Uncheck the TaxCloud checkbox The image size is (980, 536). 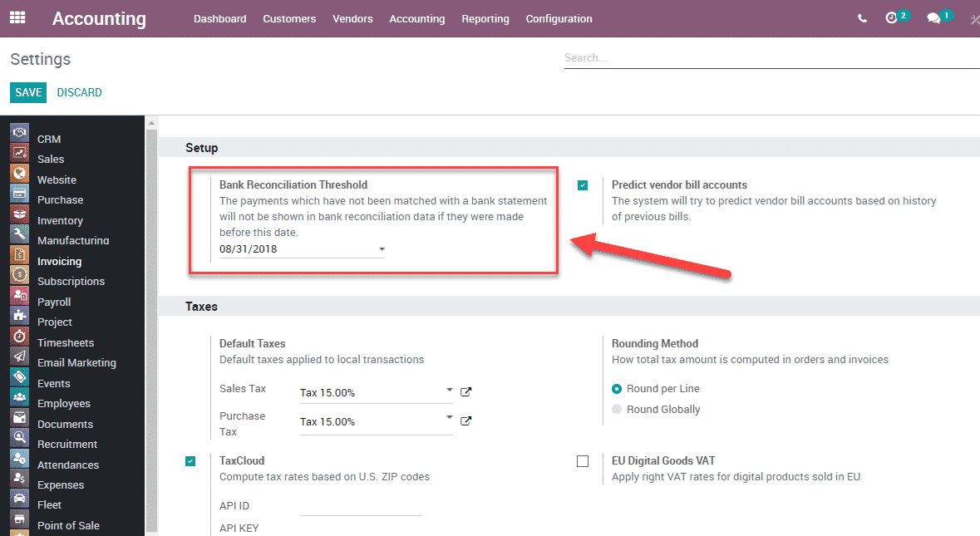(190, 461)
